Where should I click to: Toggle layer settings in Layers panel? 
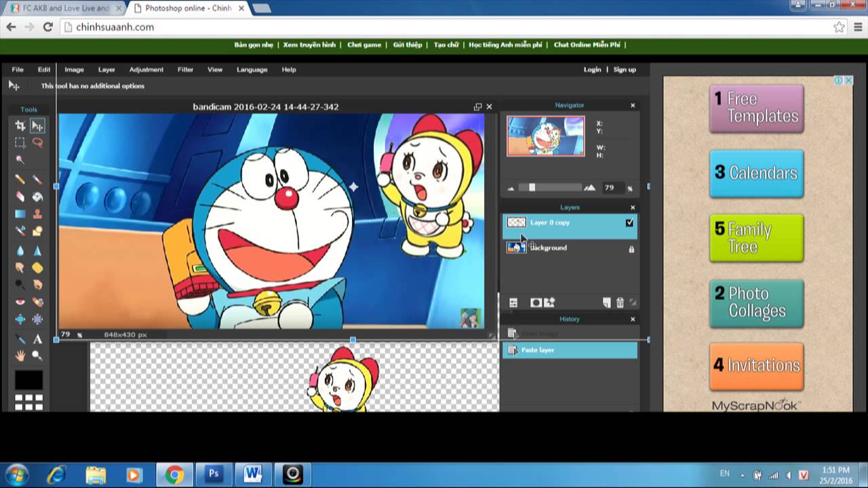pos(513,303)
